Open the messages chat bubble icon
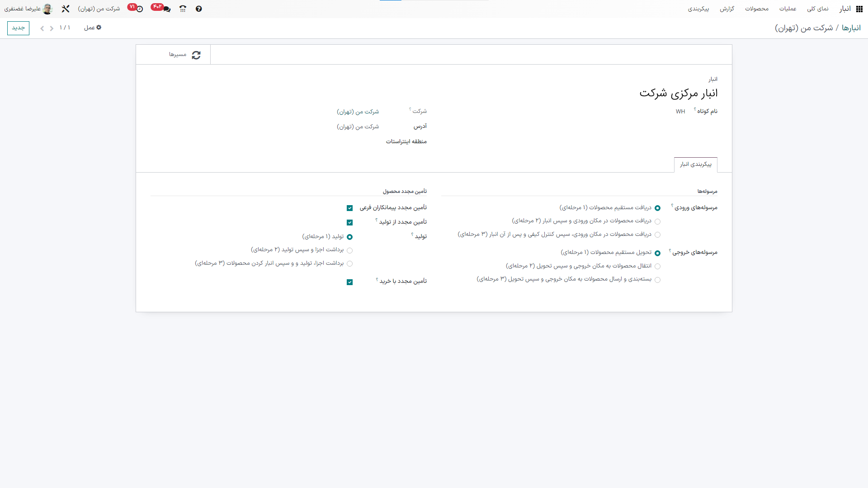Viewport: 868px width, 488px height. (x=166, y=9)
